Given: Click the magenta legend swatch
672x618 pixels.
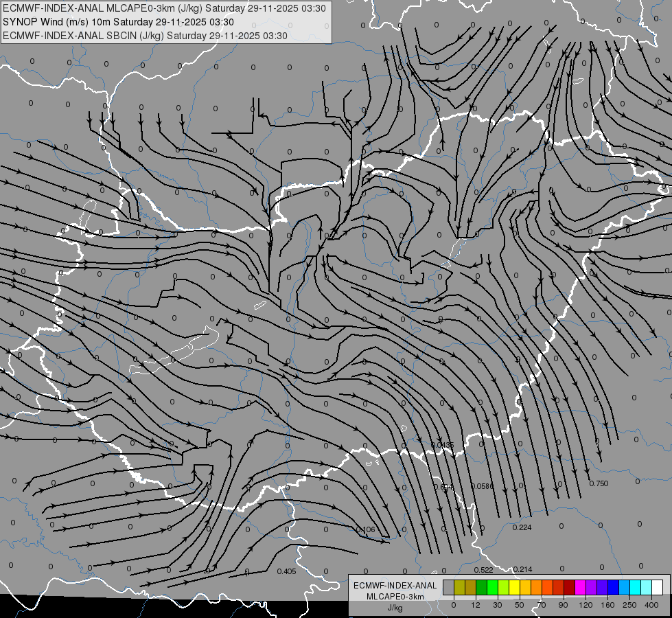Looking at the screenshot, I should click(x=581, y=587).
